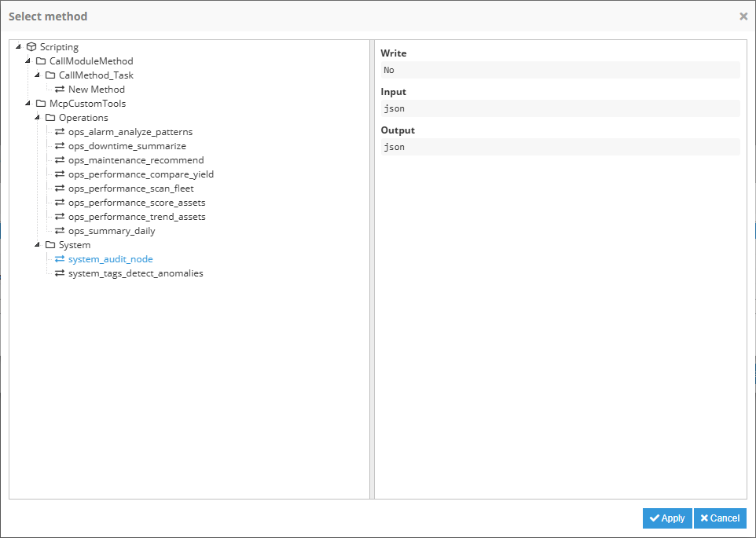
Task: Select system_audit_node method
Action: pyautogui.click(x=110, y=259)
